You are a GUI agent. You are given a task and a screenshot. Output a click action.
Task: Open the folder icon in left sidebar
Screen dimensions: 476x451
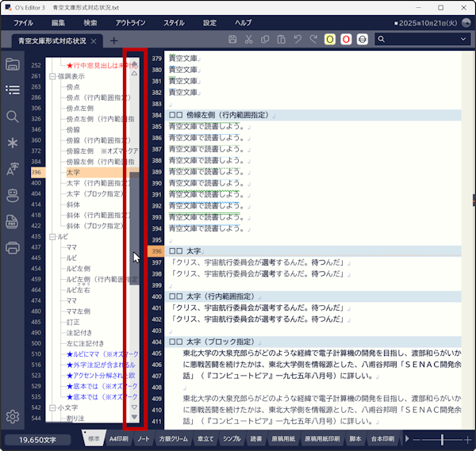click(13, 64)
